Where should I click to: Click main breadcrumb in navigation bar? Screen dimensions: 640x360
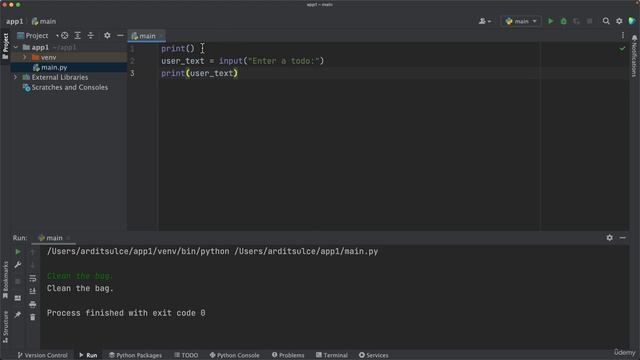click(44, 21)
